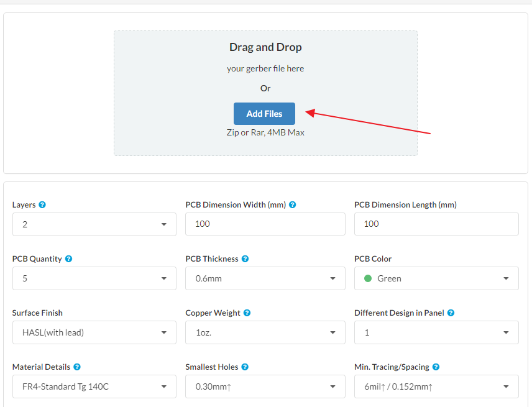532x407 pixels.
Task: Click the 'Drag and Drop' heading text
Action: 265,47
